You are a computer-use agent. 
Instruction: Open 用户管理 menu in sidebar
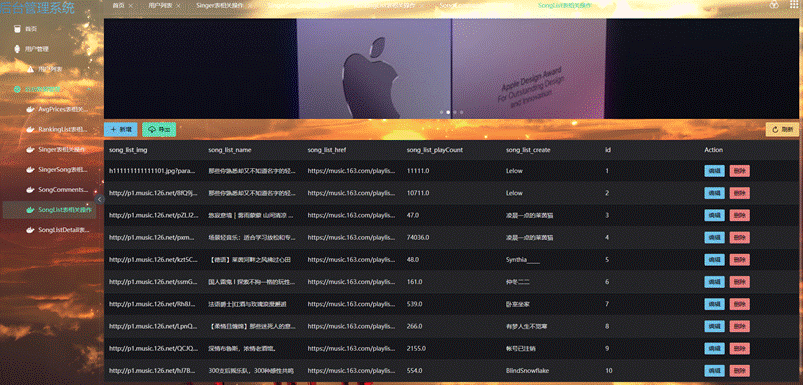pyautogui.click(x=36, y=49)
